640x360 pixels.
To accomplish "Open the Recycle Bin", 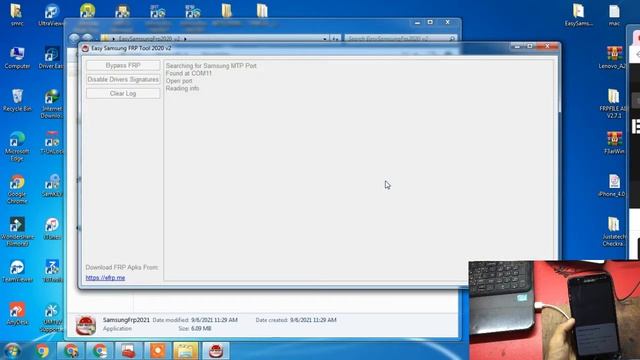I will pyautogui.click(x=17, y=100).
